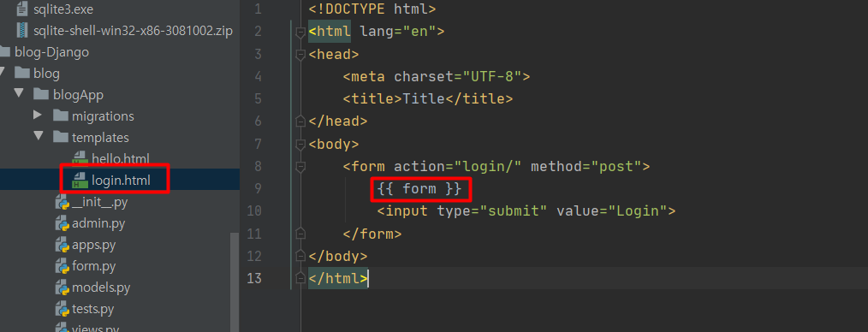Click the closing </body> tag
Screen dimensions: 868x332
[337, 256]
